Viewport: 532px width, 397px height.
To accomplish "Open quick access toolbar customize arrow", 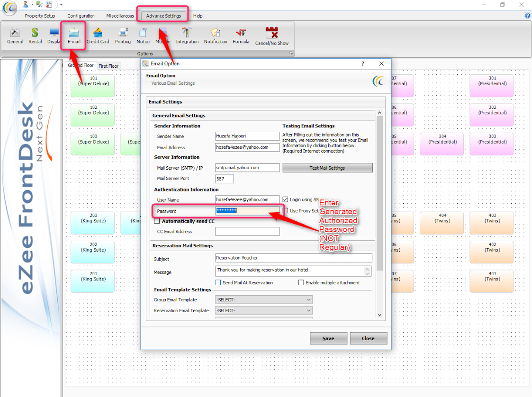I will [x=61, y=4].
